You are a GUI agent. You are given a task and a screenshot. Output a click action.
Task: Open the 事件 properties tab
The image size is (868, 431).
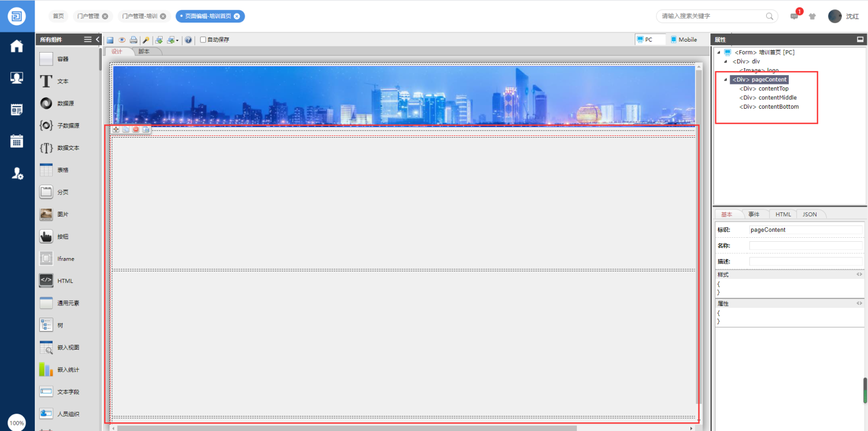pyautogui.click(x=754, y=214)
